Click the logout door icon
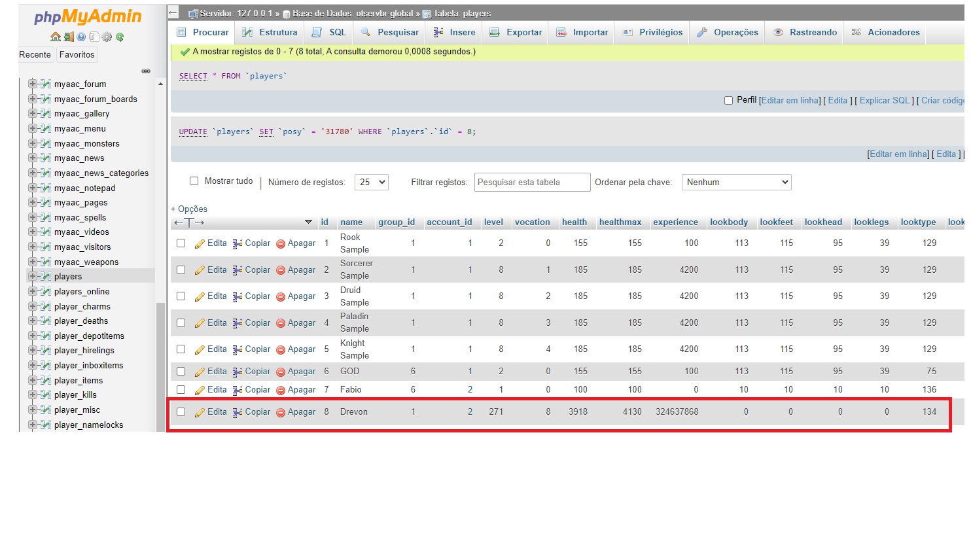971x560 pixels. pyautogui.click(x=69, y=37)
